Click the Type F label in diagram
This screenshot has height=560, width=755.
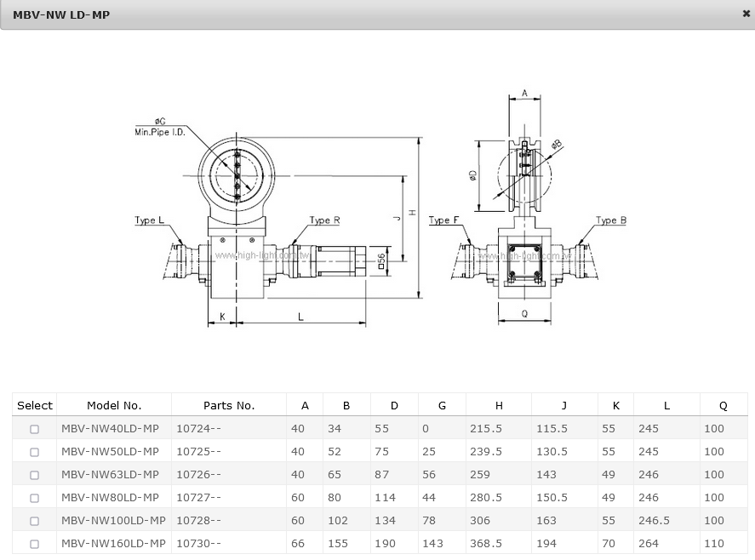[x=443, y=220]
